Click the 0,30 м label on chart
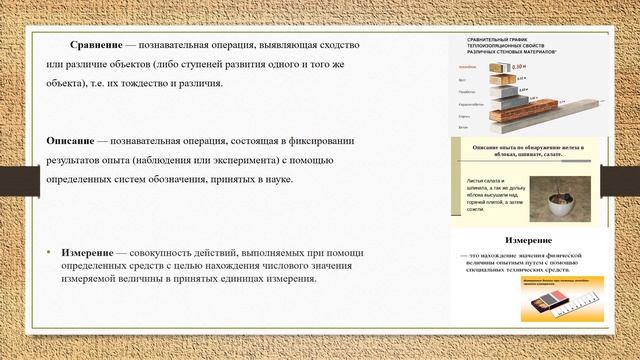Image resolution: width=640 pixels, height=360 pixels. 519,66
